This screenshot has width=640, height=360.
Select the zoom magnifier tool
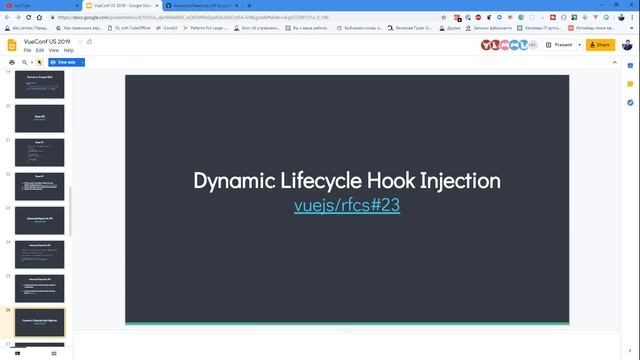point(24,62)
